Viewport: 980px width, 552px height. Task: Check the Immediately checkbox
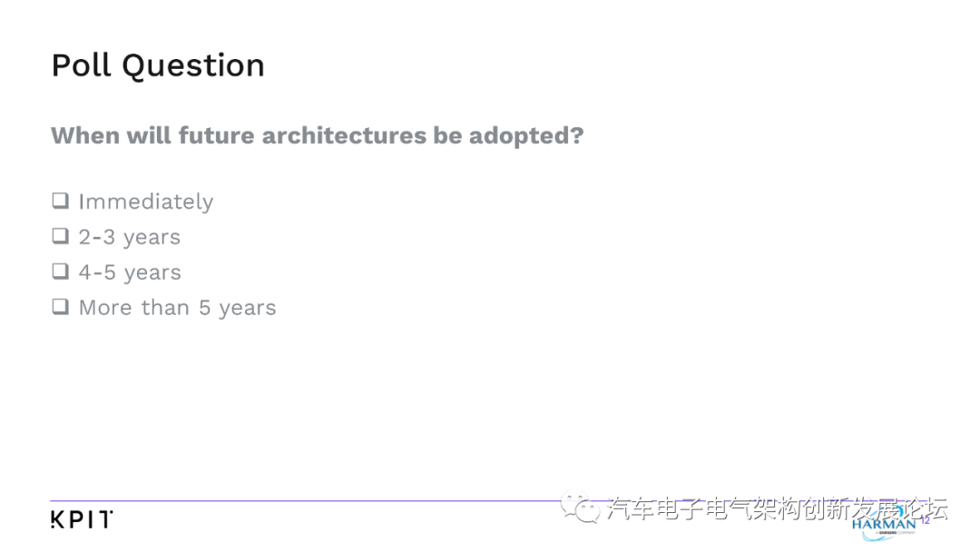click(61, 201)
